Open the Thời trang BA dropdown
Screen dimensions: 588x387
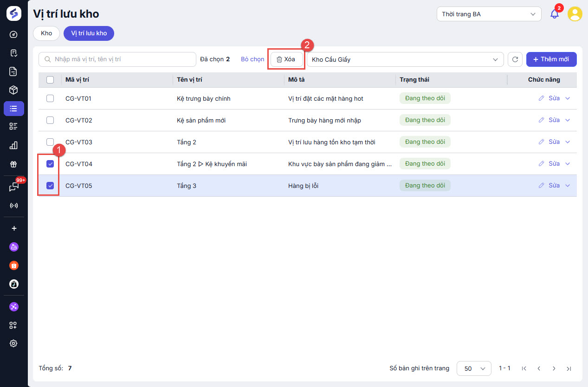pos(489,14)
